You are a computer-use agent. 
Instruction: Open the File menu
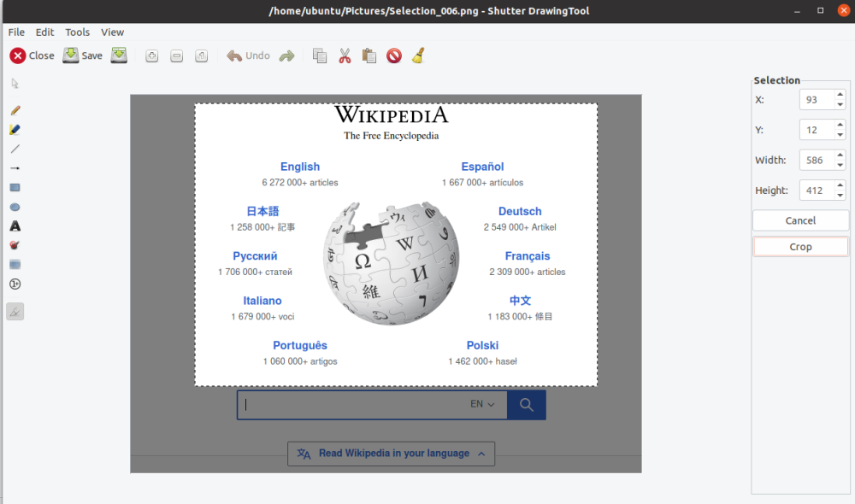[x=16, y=32]
